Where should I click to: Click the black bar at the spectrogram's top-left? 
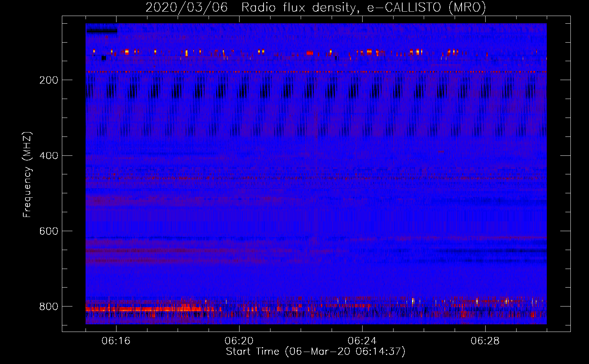point(102,31)
